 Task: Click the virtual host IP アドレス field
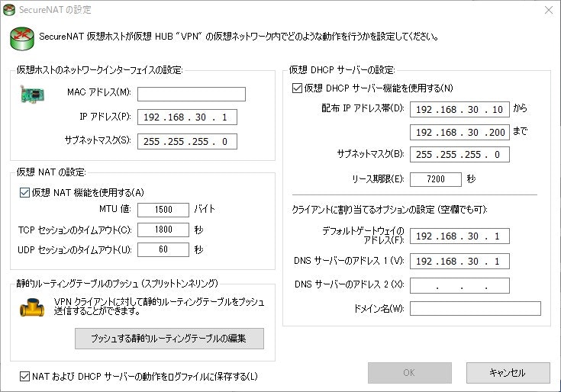click(x=187, y=117)
